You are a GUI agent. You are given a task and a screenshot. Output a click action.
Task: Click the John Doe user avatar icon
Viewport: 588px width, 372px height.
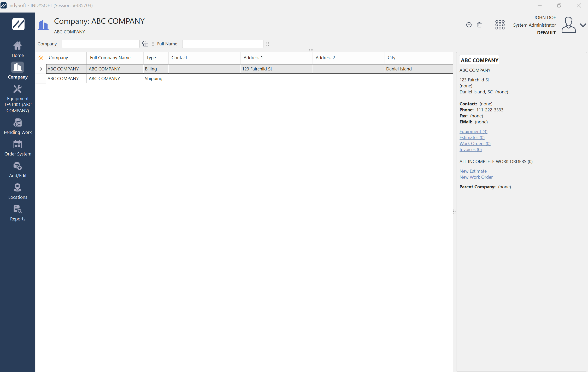[569, 25]
